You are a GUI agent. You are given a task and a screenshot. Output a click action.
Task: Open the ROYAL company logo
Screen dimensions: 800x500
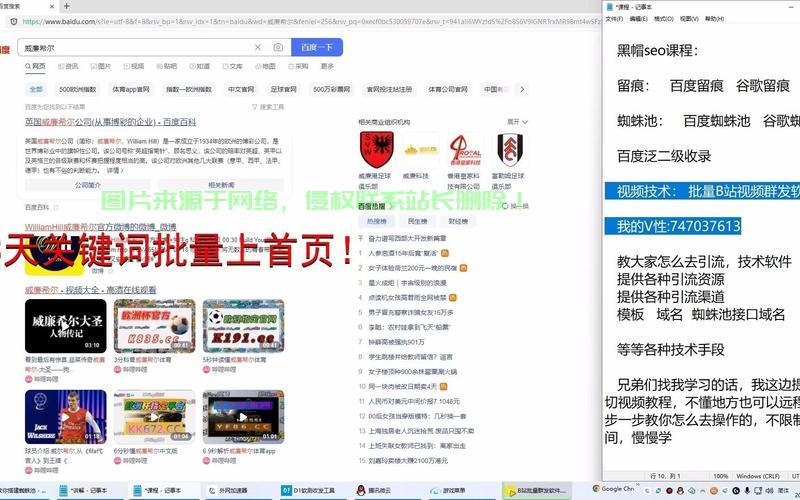[x=464, y=149]
